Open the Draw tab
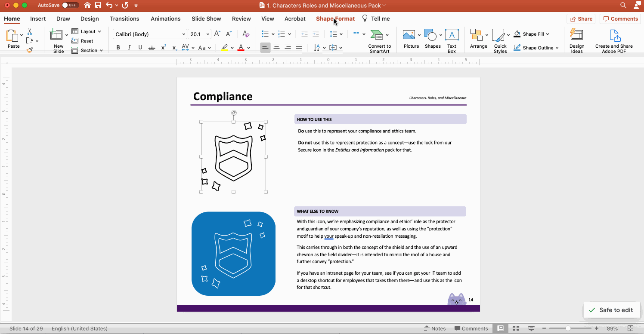This screenshot has width=644, height=334. pyautogui.click(x=63, y=18)
